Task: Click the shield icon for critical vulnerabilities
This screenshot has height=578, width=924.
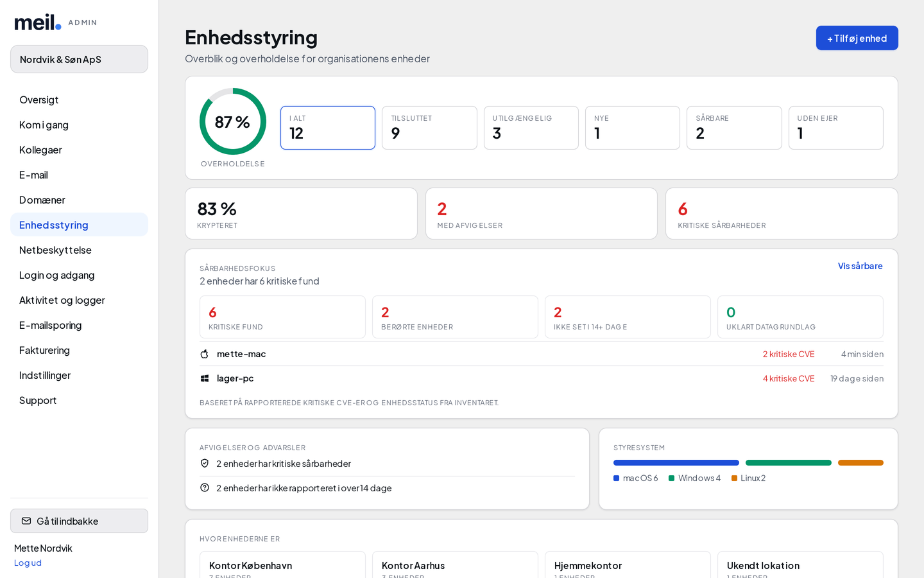Action: (205, 463)
